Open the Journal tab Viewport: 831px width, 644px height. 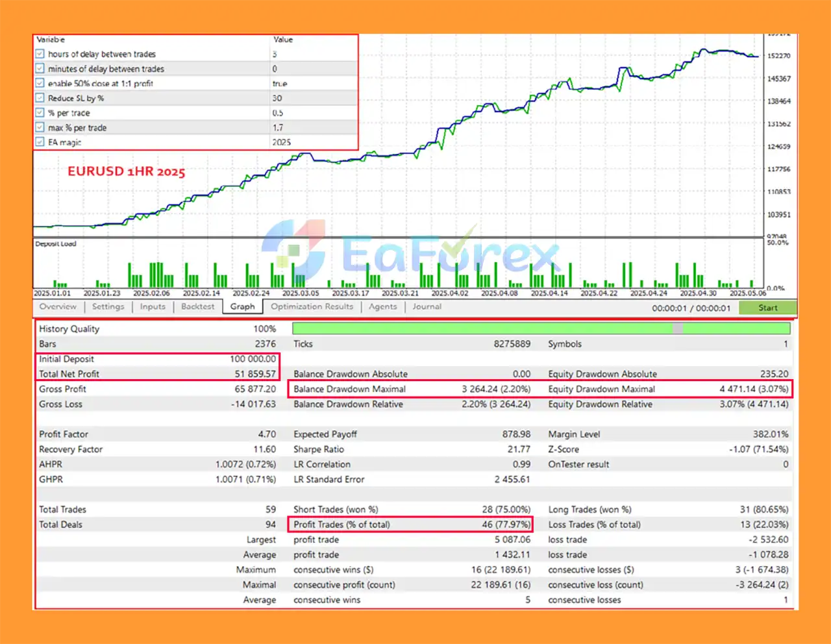point(427,306)
